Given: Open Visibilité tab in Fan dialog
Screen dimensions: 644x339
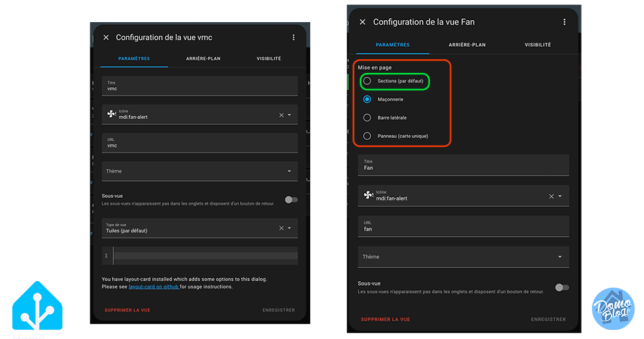Looking at the screenshot, I should pyautogui.click(x=537, y=45).
